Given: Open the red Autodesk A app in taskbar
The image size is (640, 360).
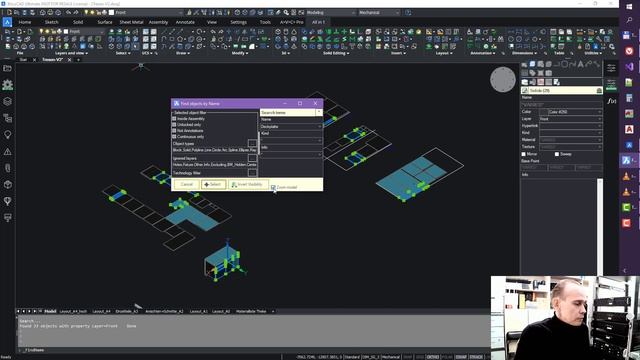Looking at the screenshot, I should click(x=629, y=129).
